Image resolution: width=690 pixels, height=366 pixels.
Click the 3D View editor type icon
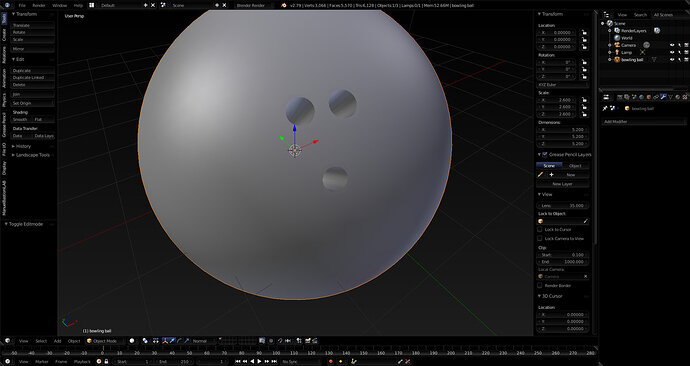(7, 341)
